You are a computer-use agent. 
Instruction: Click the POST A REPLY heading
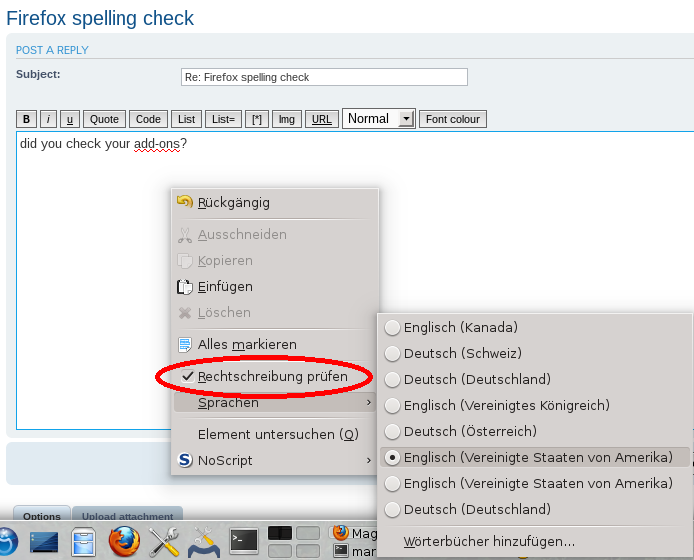click(52, 50)
